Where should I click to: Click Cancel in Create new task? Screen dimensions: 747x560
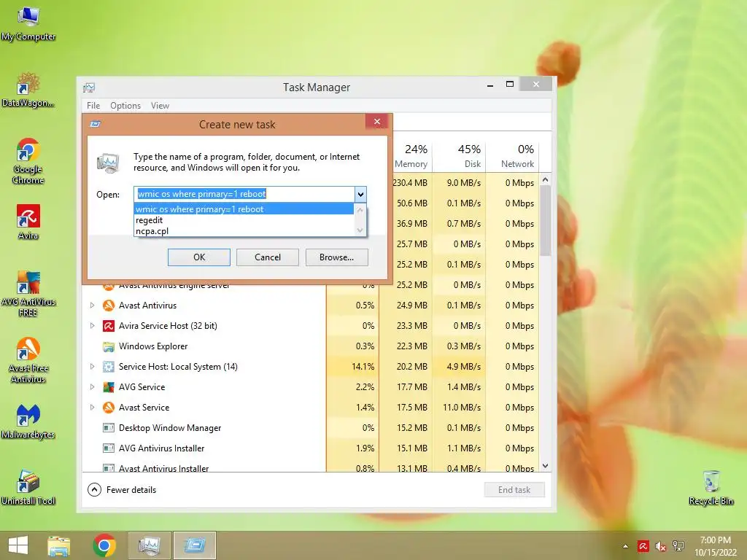[268, 257]
